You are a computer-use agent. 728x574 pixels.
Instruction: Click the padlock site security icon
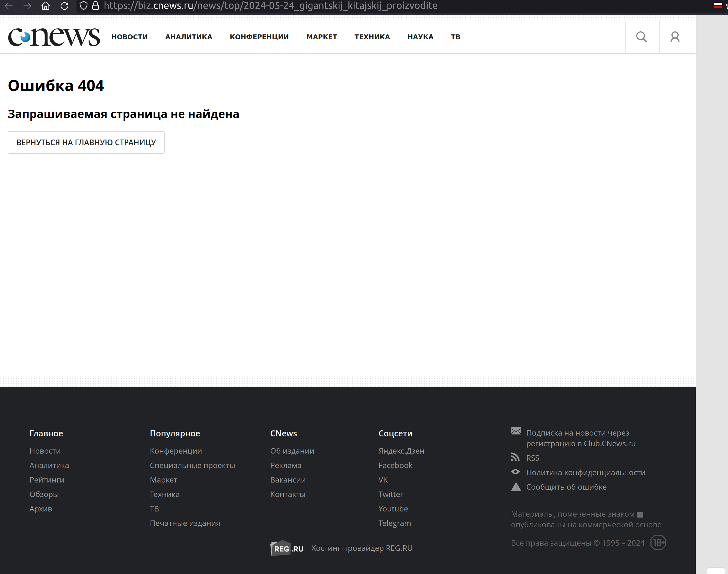tap(96, 6)
